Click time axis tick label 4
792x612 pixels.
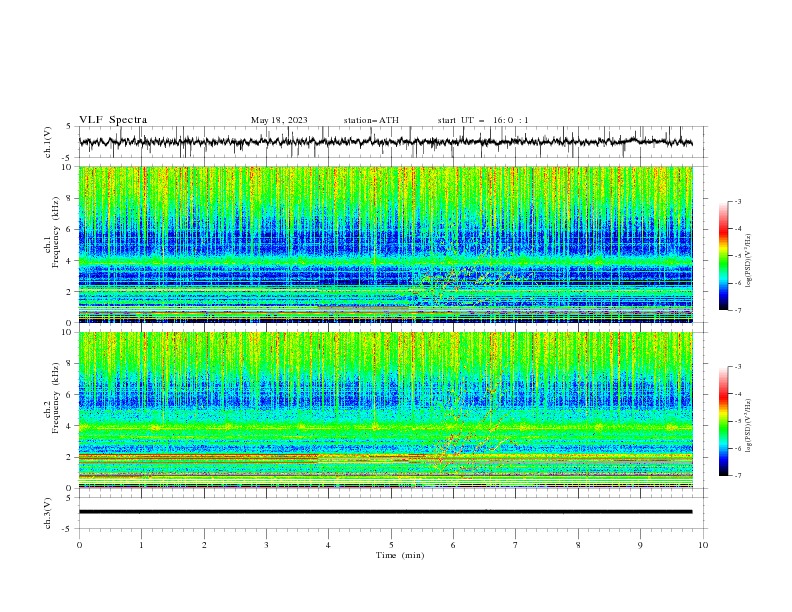[x=328, y=545]
